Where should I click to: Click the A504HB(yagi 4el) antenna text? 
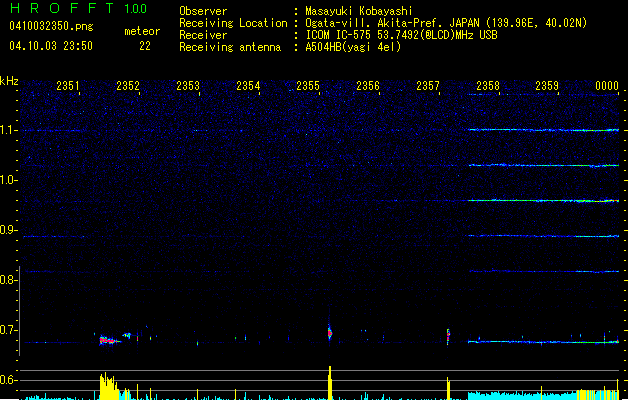(353, 47)
